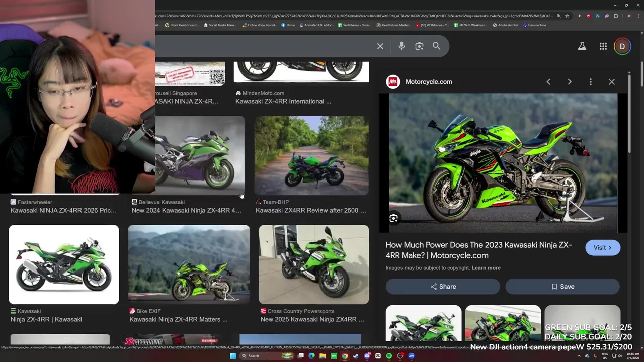The height and width of the screenshot is (362, 644).
Task: Open the Google account avatar D
Action: point(622,46)
